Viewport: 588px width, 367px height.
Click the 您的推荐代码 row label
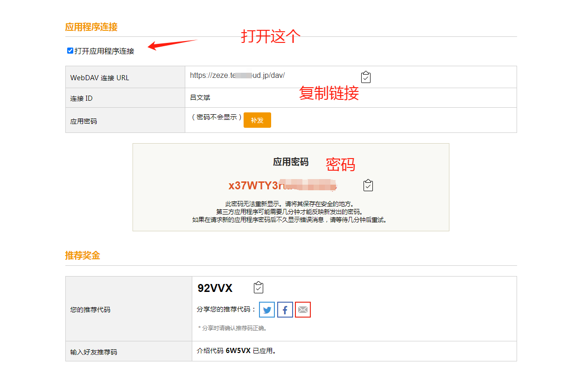pos(91,310)
